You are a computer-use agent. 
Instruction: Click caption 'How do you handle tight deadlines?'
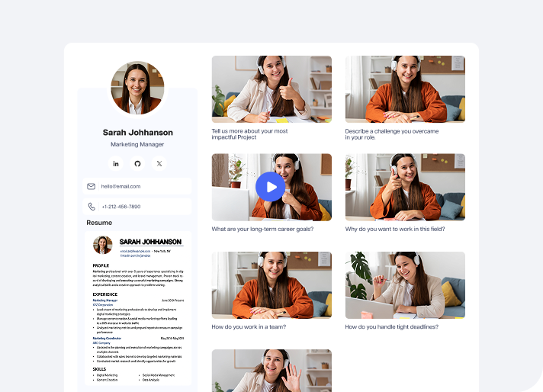coord(392,326)
